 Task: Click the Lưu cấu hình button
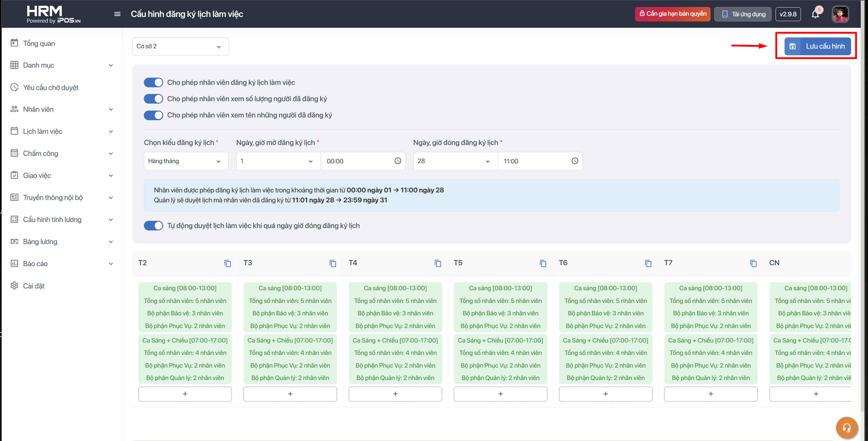[x=817, y=46]
